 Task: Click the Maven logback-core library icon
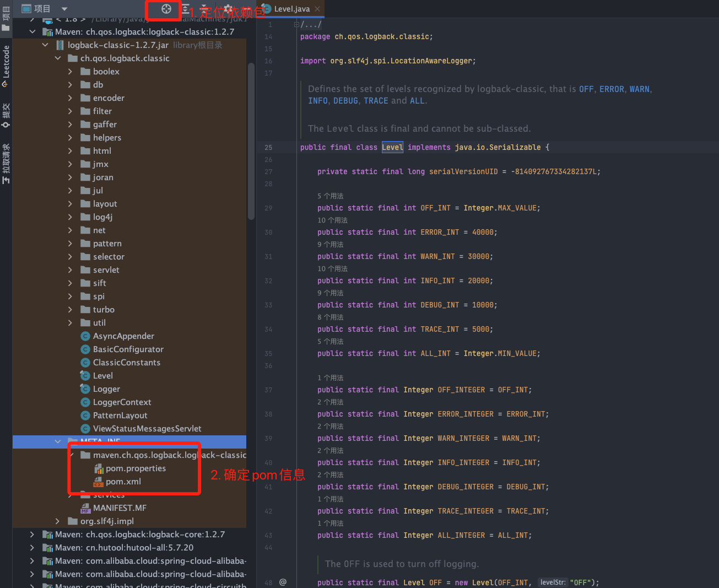tap(47, 535)
